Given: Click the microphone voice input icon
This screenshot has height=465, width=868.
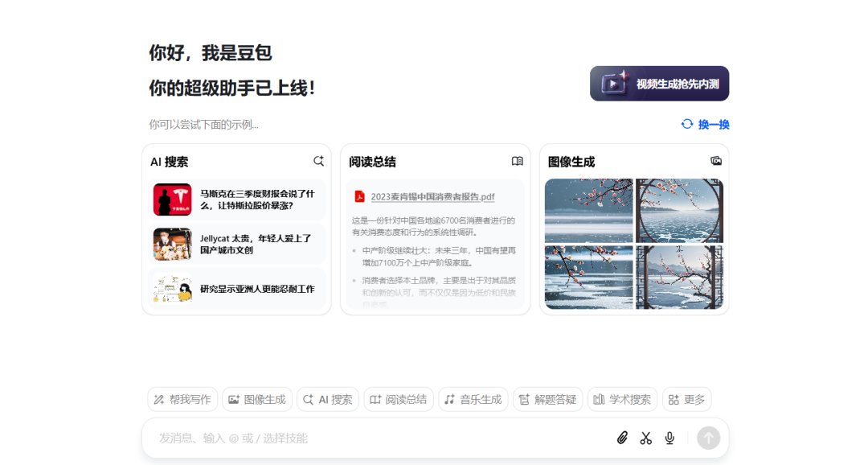Looking at the screenshot, I should point(669,438).
